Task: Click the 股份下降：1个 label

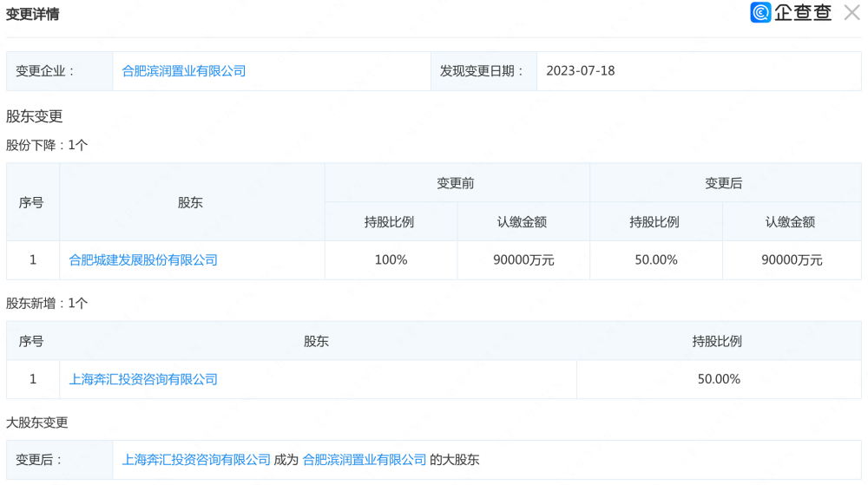Action: [47, 145]
